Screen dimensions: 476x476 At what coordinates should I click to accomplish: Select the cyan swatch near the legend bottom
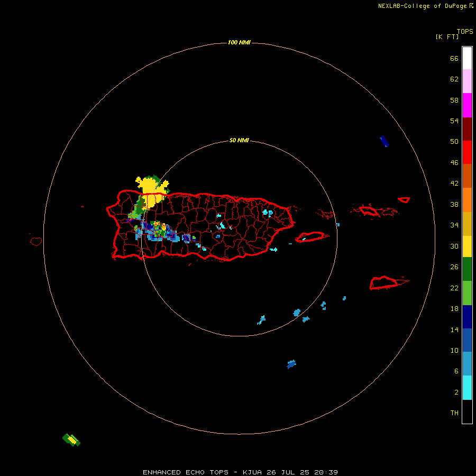(467, 387)
